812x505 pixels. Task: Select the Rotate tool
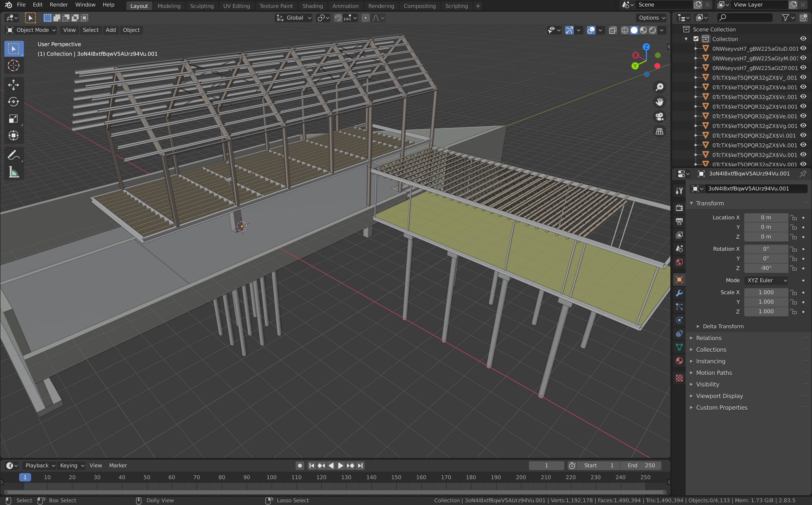(x=13, y=102)
